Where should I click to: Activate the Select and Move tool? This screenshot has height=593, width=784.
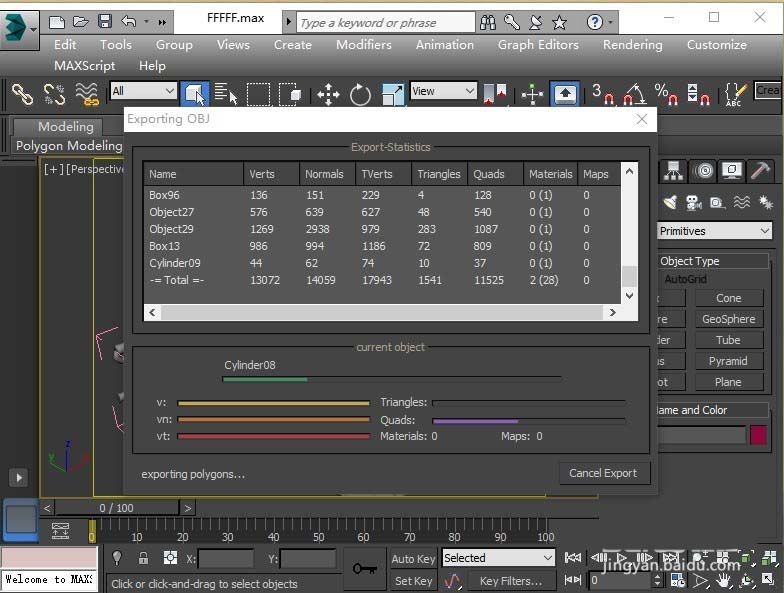click(328, 95)
